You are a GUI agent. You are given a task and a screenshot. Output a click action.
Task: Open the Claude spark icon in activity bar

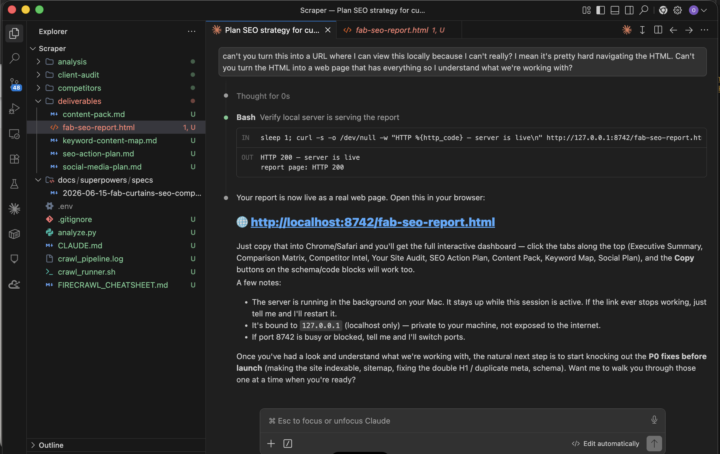pyautogui.click(x=14, y=209)
